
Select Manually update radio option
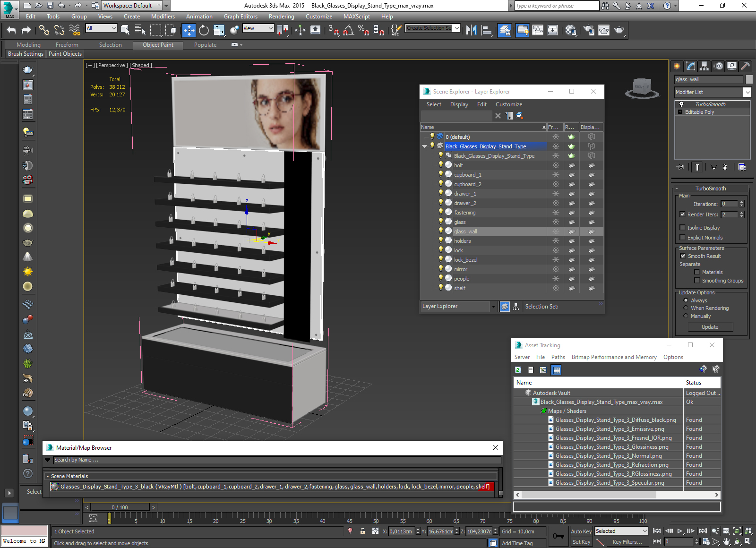coord(686,316)
